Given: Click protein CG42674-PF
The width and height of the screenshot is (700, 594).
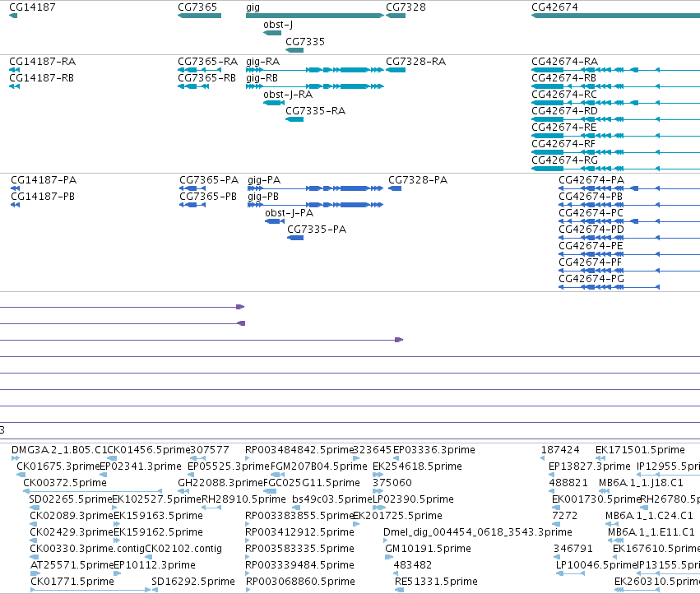Looking at the screenshot, I should (x=590, y=262).
